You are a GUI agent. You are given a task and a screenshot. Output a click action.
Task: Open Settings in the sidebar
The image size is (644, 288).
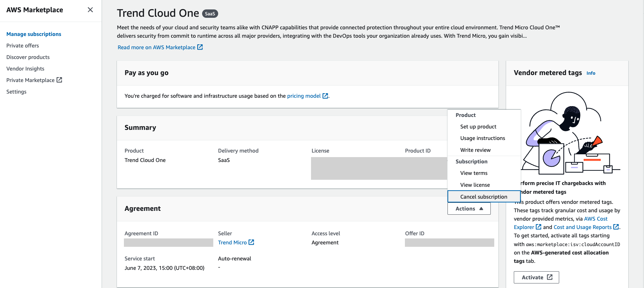(16, 91)
